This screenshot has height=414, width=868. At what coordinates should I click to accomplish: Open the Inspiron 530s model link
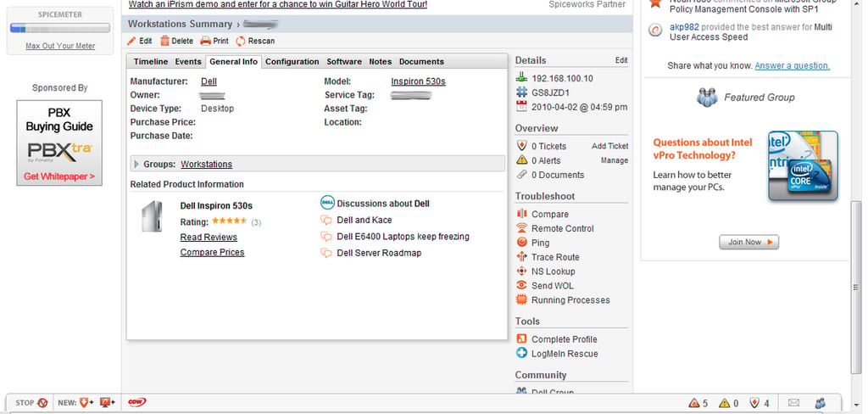(x=418, y=81)
